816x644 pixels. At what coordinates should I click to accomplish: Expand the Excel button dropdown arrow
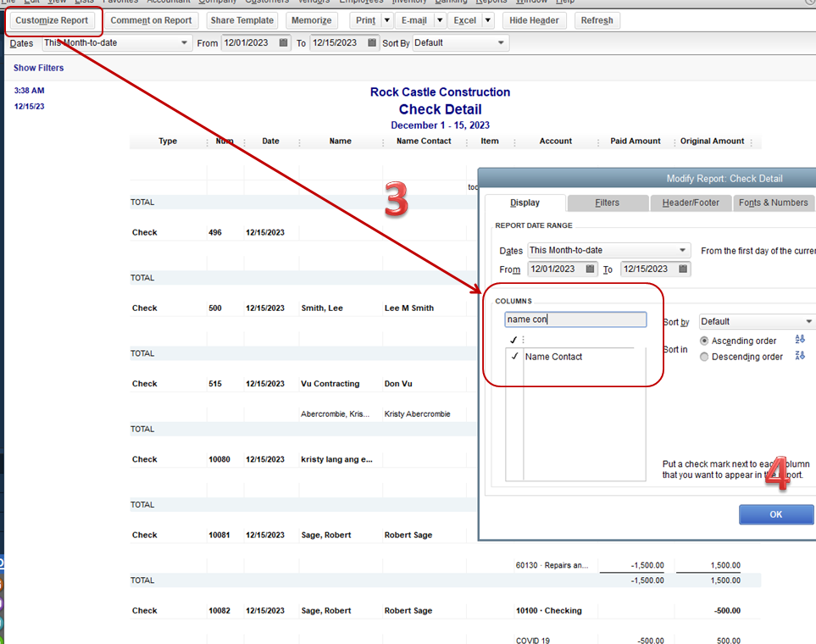(x=487, y=20)
